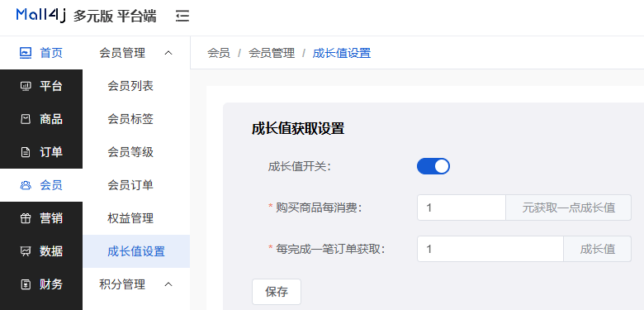Click the 平台 platform icon
Viewport: 644px width, 310px height.
click(26, 86)
